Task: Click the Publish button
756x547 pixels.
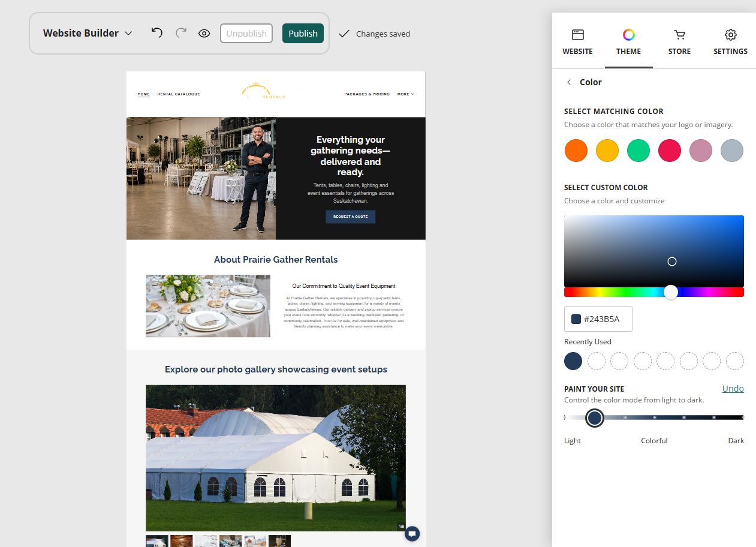Action: [303, 34]
